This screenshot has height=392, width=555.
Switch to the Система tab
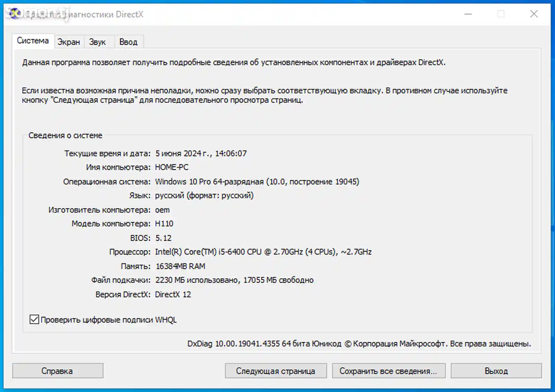point(33,41)
